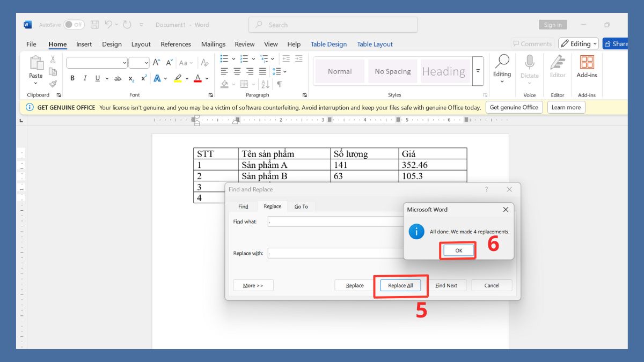This screenshot has height=362, width=644.
Task: Open the Mailings ribbon tab
Action: [213, 44]
